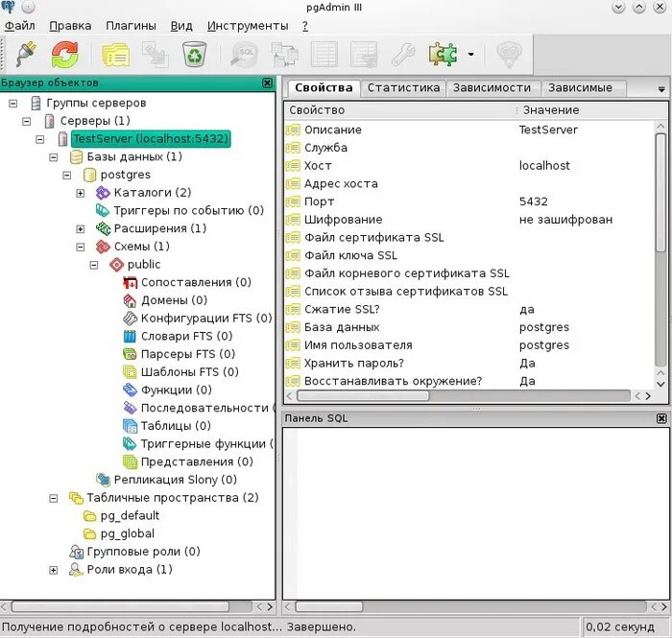Image resolution: width=672 pixels, height=638 pixels.
Task: Select the pg_global tablespace
Action: point(128,533)
